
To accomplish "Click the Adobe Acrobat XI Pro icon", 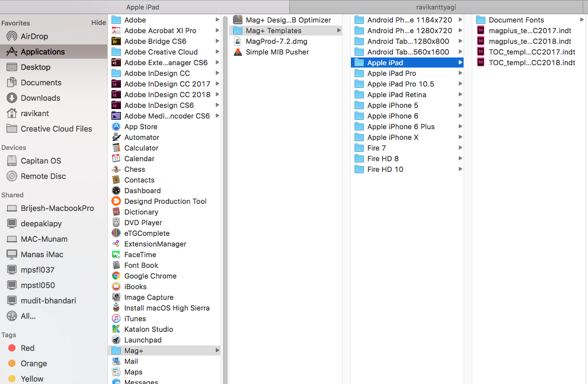I will [116, 31].
